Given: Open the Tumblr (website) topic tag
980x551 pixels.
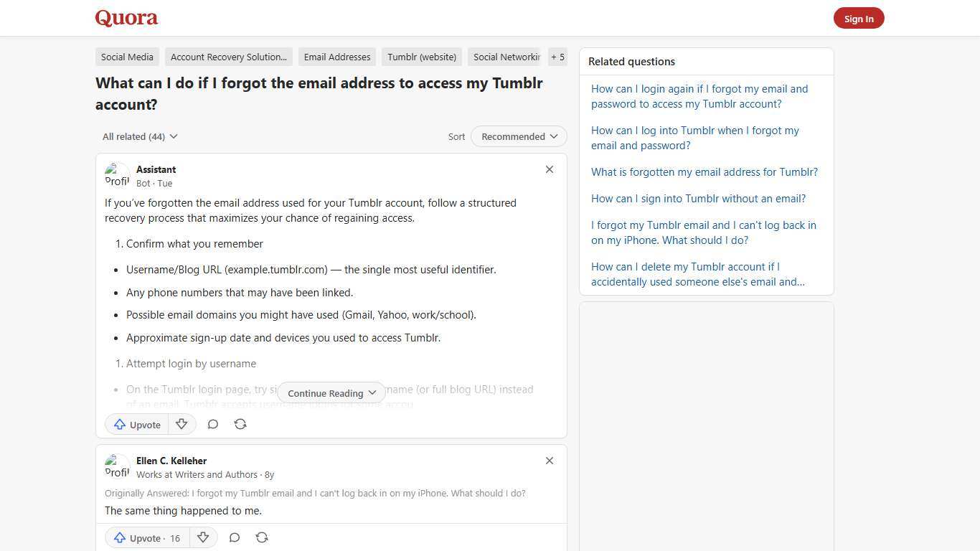Looking at the screenshot, I should coord(421,57).
